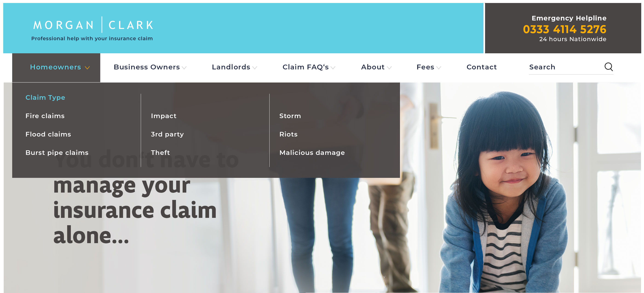This screenshot has width=644, height=293.
Task: Call the emergency helpline number 0333 4114 5276
Action: pyautogui.click(x=564, y=29)
